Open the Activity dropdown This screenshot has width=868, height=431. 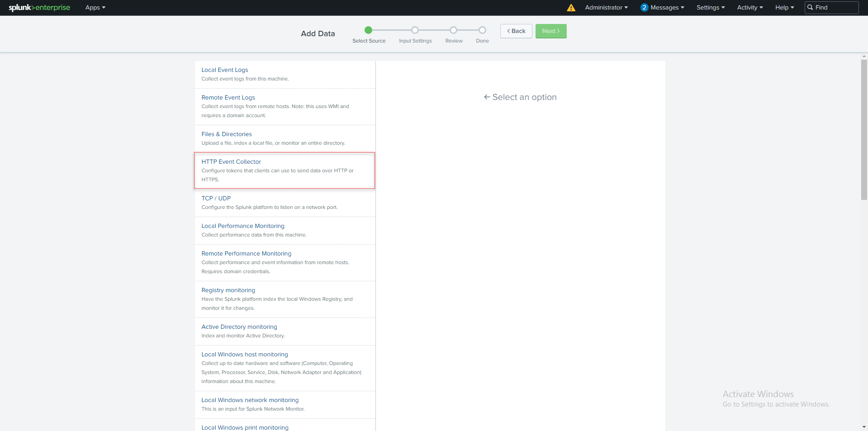point(749,7)
